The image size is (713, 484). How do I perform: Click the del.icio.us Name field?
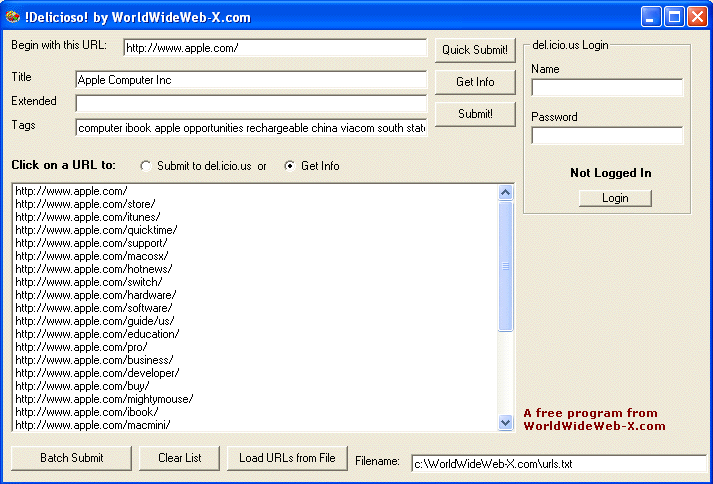[607, 87]
